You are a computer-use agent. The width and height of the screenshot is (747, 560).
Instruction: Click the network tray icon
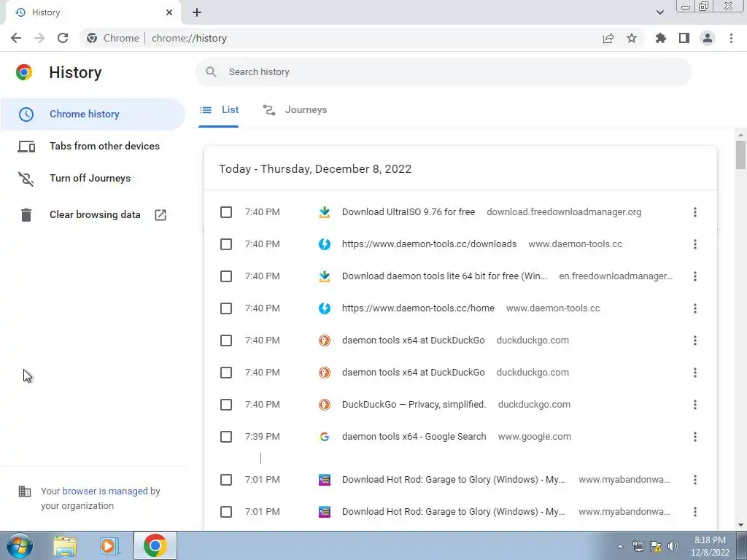point(638,546)
